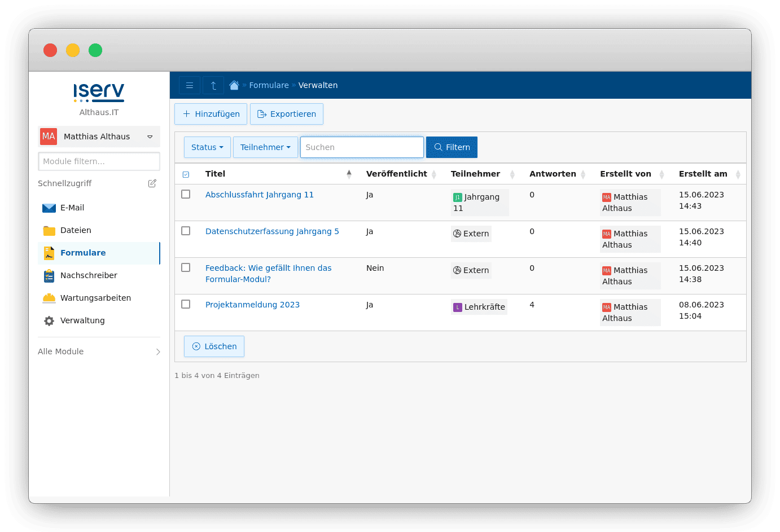Expand the Matthias Althaus user menu
The width and height of the screenshot is (780, 532).
click(x=99, y=137)
